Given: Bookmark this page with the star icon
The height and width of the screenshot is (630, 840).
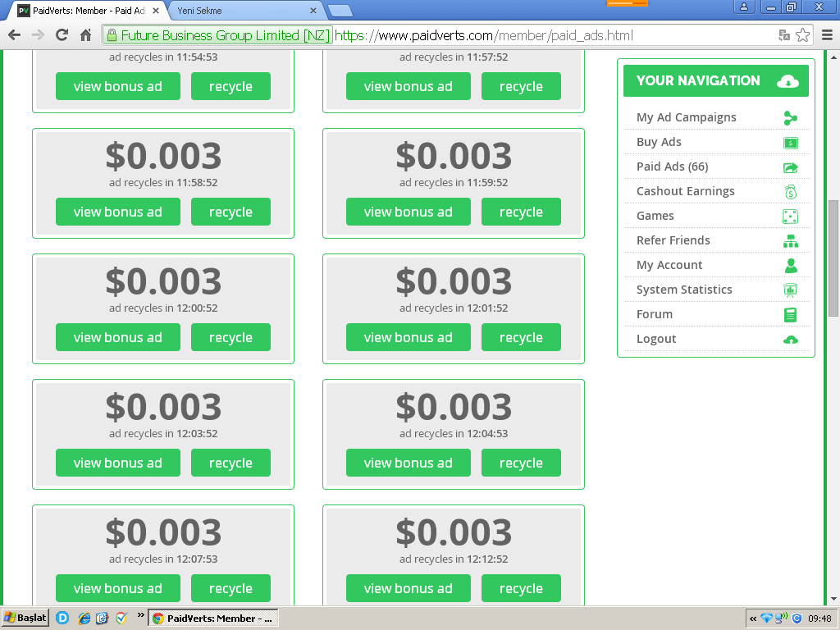Looking at the screenshot, I should click(802, 35).
